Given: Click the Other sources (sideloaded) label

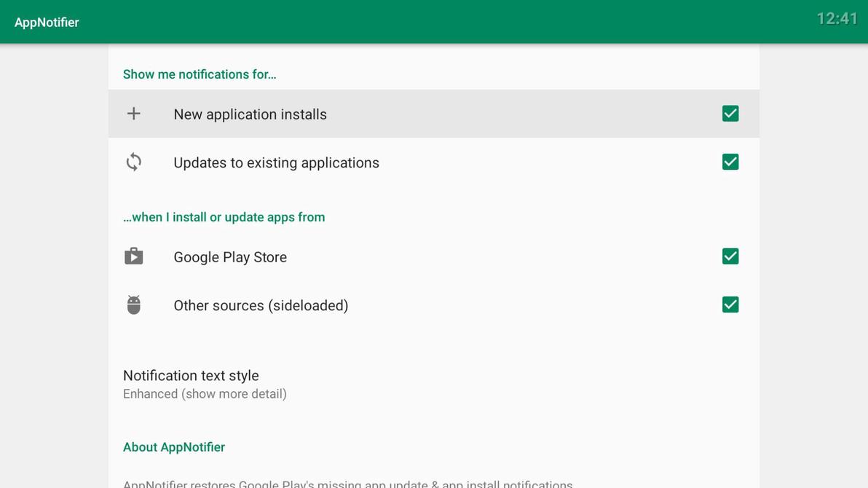Looking at the screenshot, I should pyautogui.click(x=261, y=304).
